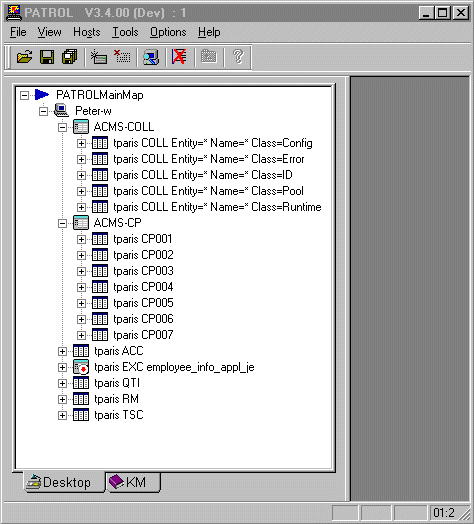Select the Desktop tab

point(64,482)
